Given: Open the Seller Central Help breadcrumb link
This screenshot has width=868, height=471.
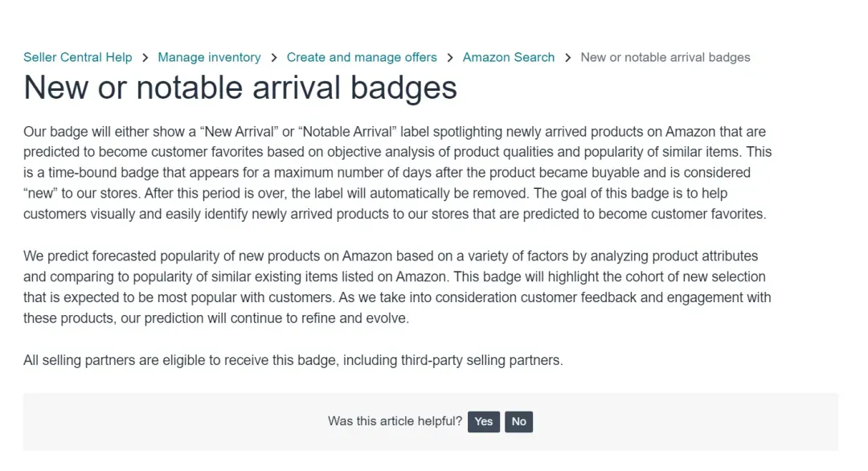Looking at the screenshot, I should (77, 57).
